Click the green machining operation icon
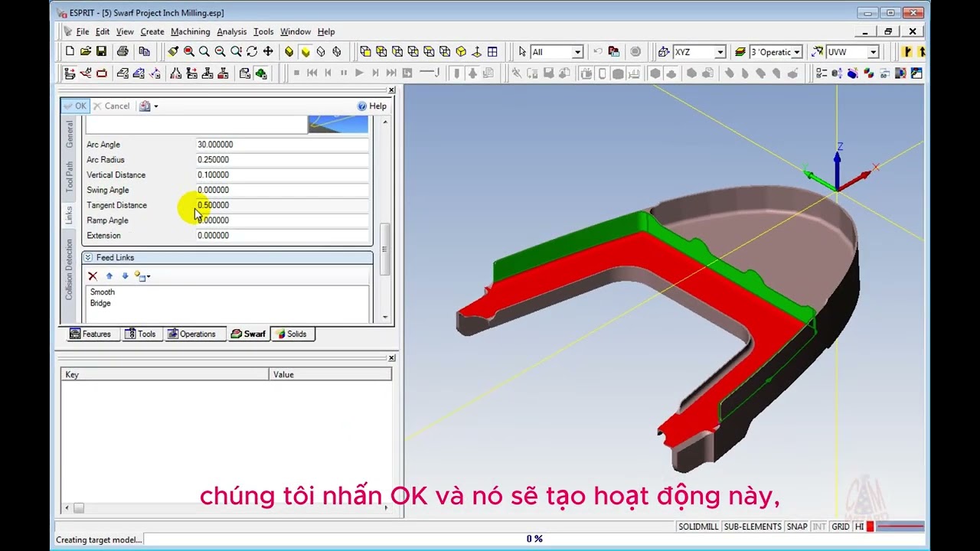Screen dimensions: 980x551 click(261, 73)
